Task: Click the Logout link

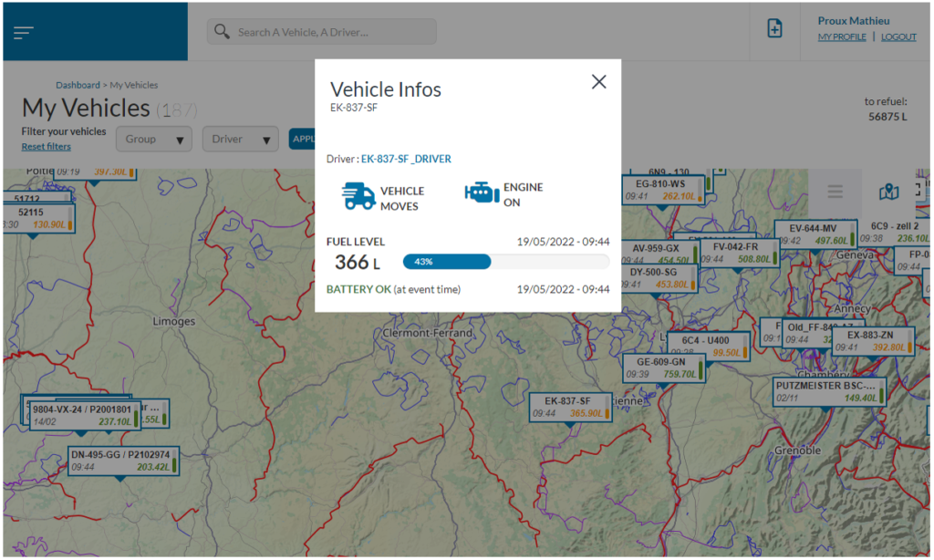Action: click(x=898, y=37)
